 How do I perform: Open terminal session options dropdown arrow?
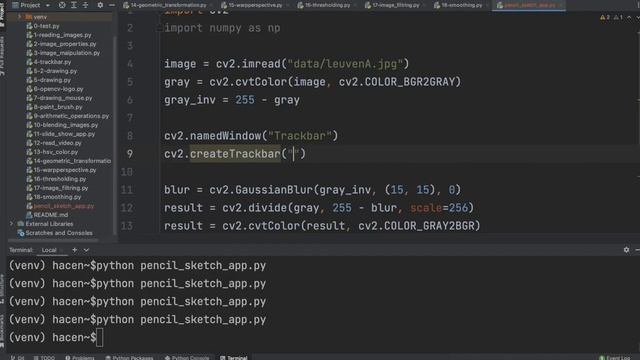[86, 250]
